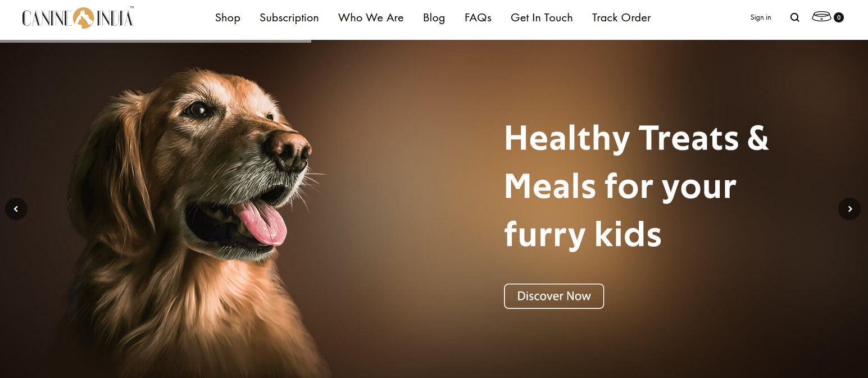Image resolution: width=868 pixels, height=378 pixels.
Task: Click the Sign in link
Action: tap(761, 17)
